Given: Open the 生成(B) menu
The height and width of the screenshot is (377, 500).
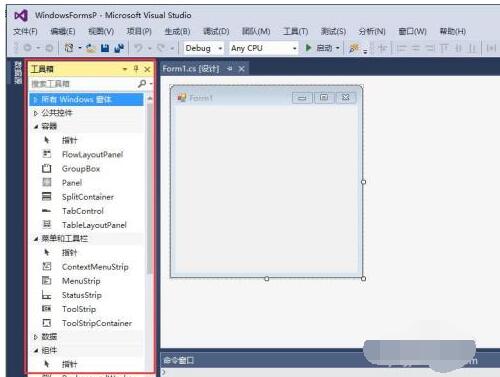Looking at the screenshot, I should (177, 31).
